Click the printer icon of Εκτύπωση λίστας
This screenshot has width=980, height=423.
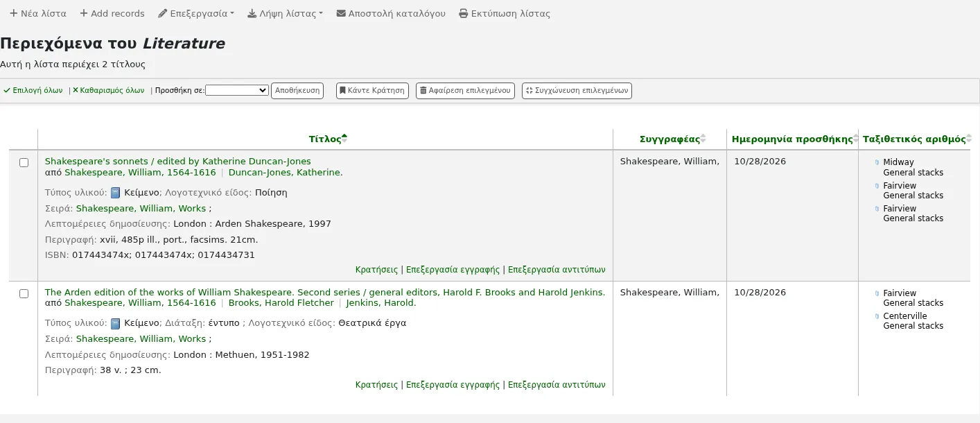(x=464, y=13)
